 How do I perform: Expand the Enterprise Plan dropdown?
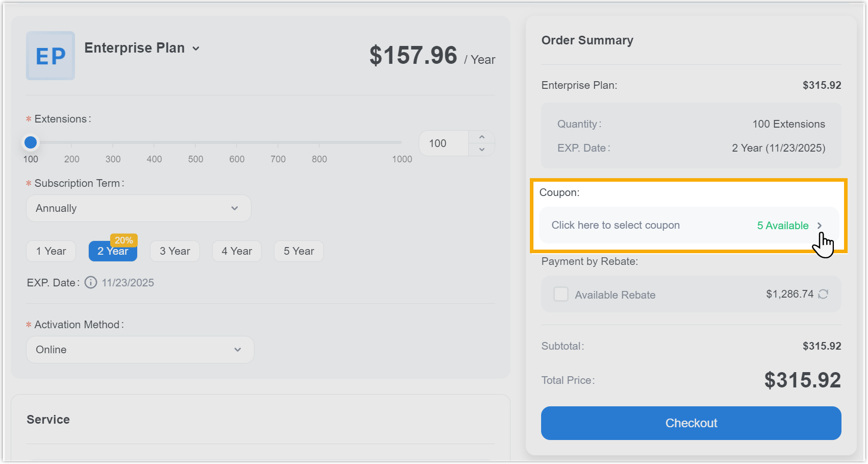(196, 48)
